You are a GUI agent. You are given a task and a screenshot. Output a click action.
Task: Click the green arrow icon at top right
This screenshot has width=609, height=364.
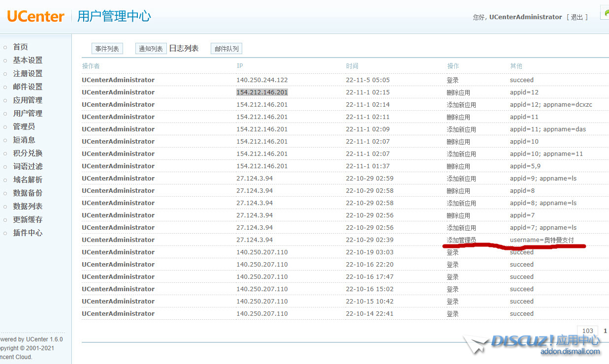click(x=605, y=14)
